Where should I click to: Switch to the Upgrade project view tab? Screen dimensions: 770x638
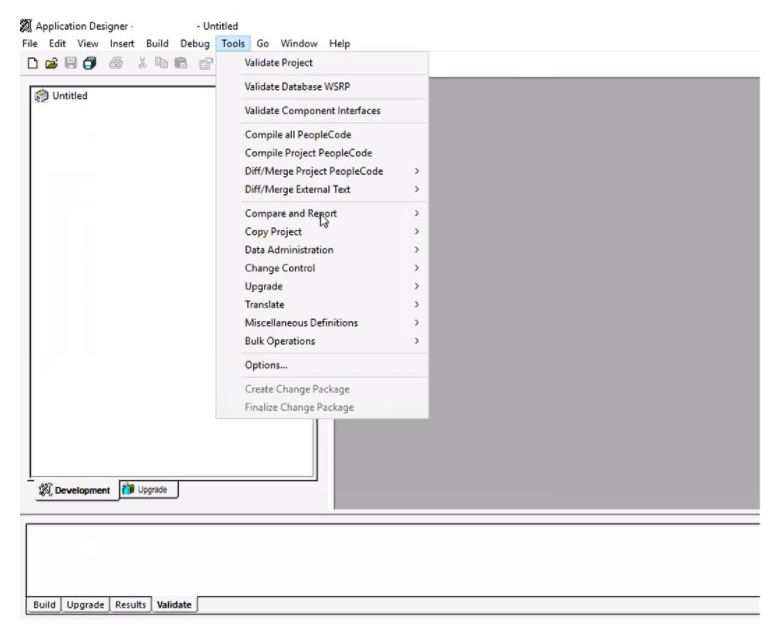pos(149,489)
